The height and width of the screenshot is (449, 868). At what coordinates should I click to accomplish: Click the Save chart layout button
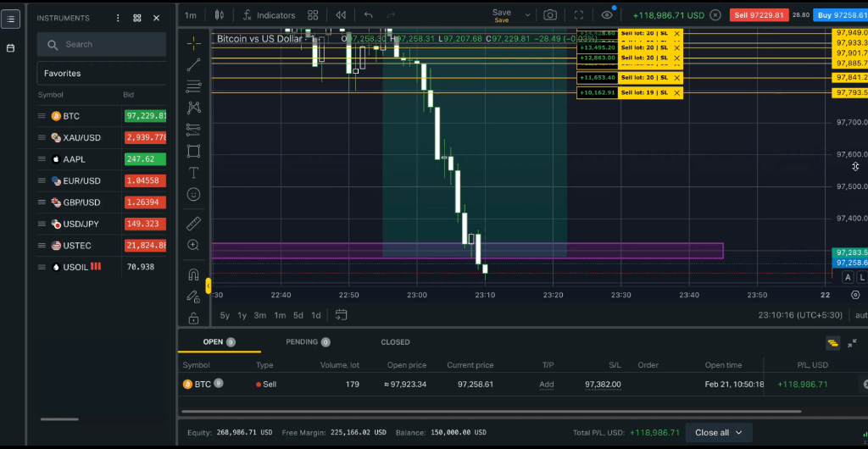(502, 15)
